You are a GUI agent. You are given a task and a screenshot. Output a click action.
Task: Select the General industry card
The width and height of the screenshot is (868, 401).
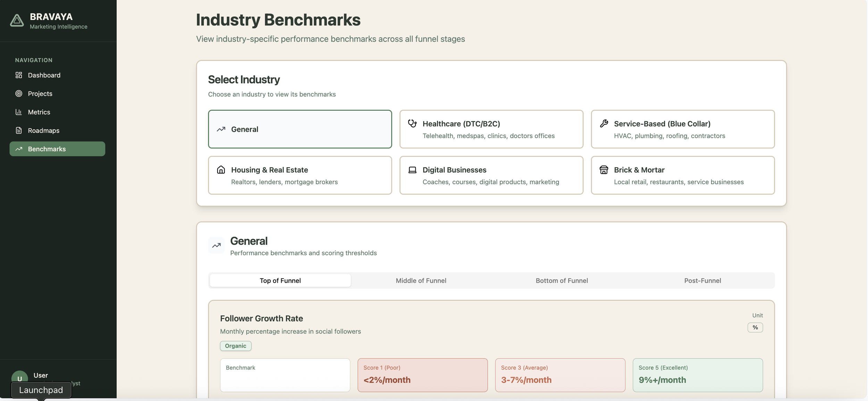pos(300,129)
